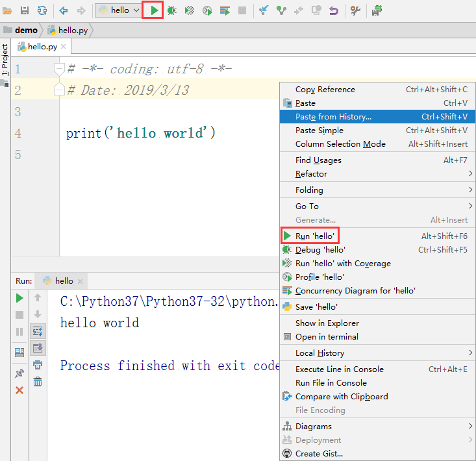
Task: Collapse fold marker on line 1
Action: [59, 69]
